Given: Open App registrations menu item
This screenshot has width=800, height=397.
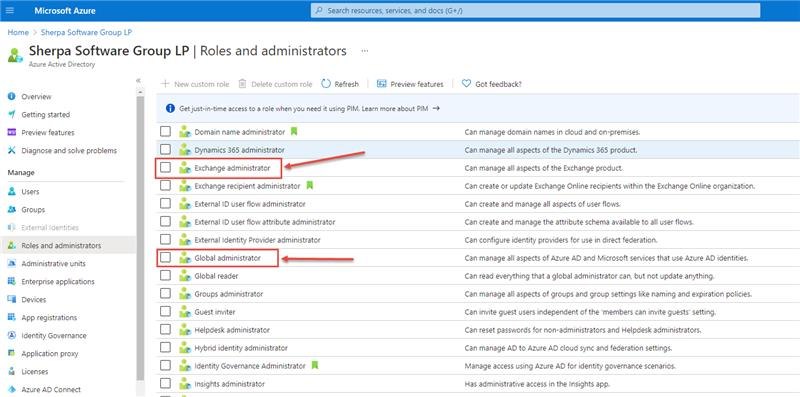Looking at the screenshot, I should tap(49, 317).
